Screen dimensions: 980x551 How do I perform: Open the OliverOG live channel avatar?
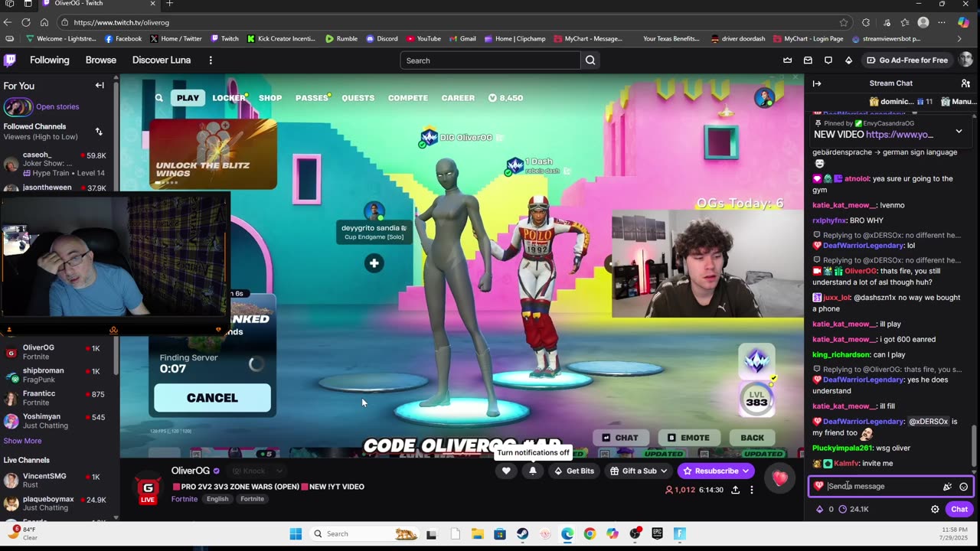(x=149, y=488)
